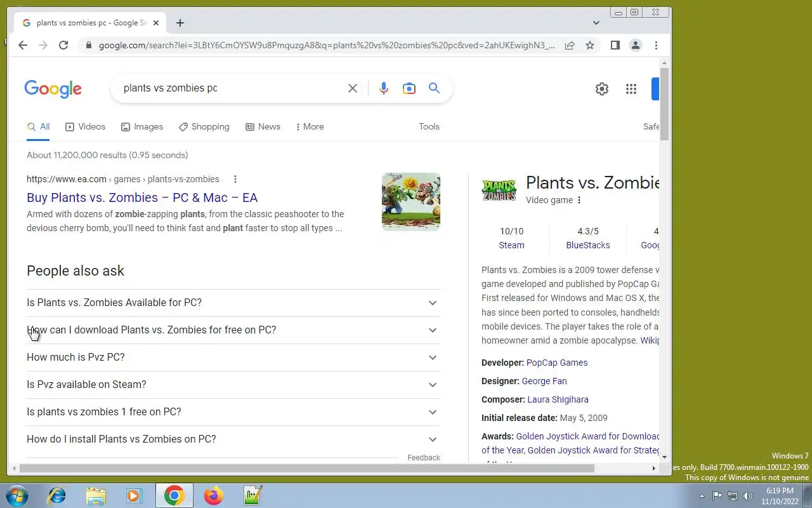Start voice search with the microphone icon
Screen dimensions: 812x508
click(384, 88)
